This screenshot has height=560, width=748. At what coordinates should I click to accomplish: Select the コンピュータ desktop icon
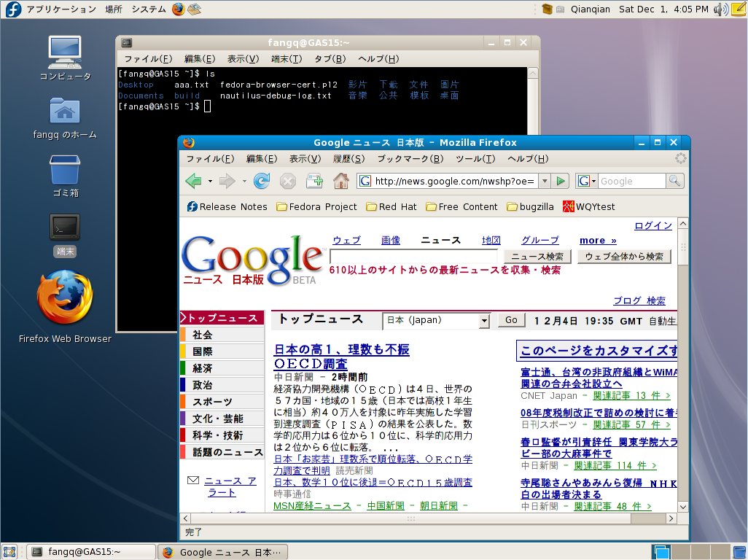click(x=65, y=58)
